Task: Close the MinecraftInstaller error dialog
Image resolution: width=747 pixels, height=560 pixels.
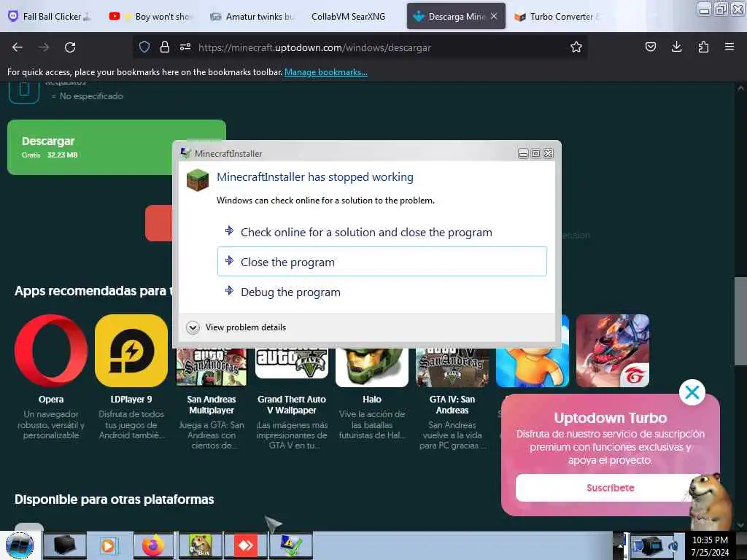Action: pyautogui.click(x=549, y=153)
